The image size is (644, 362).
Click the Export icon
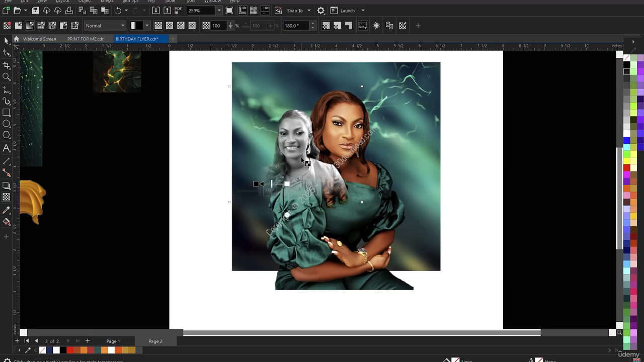[167, 11]
